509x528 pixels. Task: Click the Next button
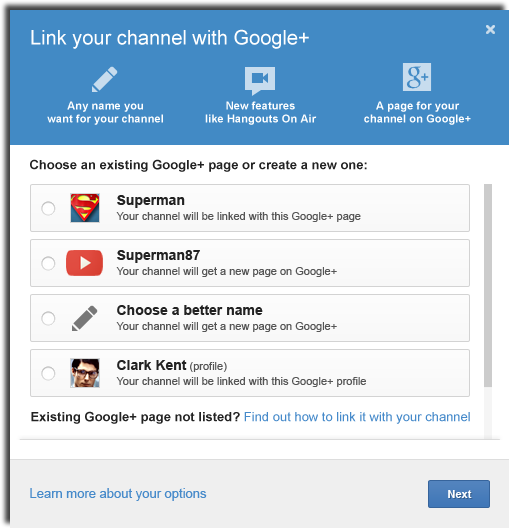point(459,494)
